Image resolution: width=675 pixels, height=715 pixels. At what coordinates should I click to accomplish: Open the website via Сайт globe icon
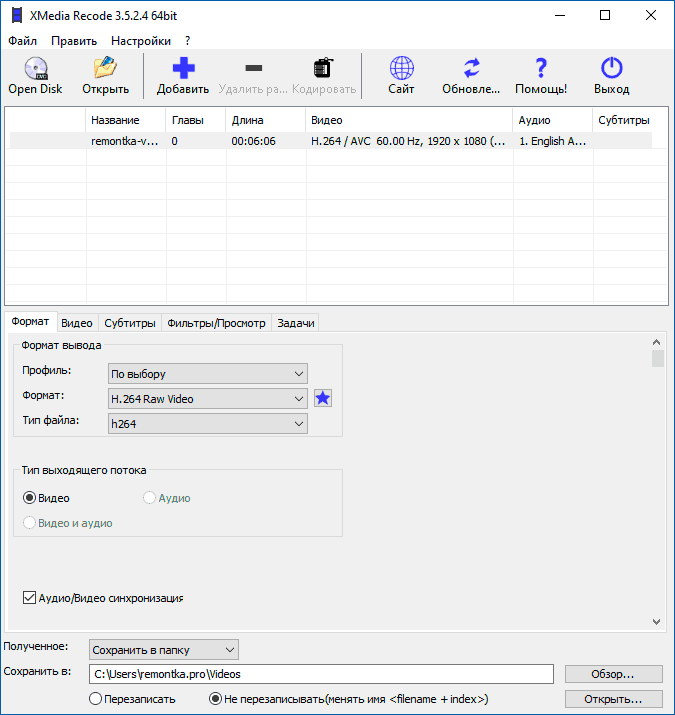click(401, 76)
